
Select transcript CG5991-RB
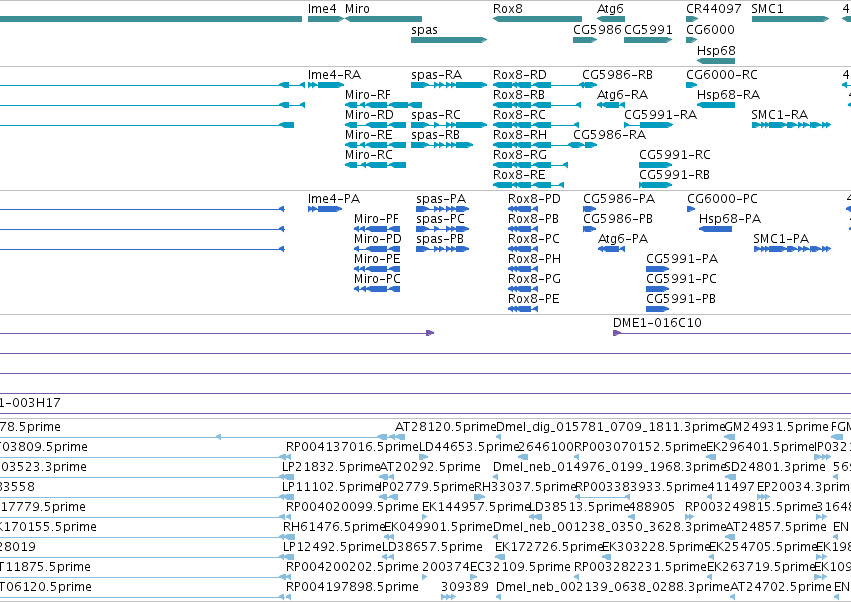pyautogui.click(x=674, y=175)
